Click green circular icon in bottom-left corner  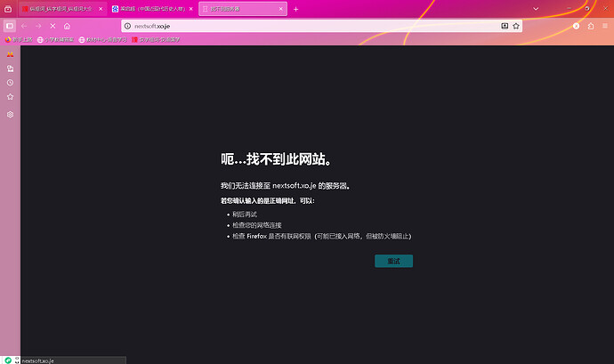(8, 360)
